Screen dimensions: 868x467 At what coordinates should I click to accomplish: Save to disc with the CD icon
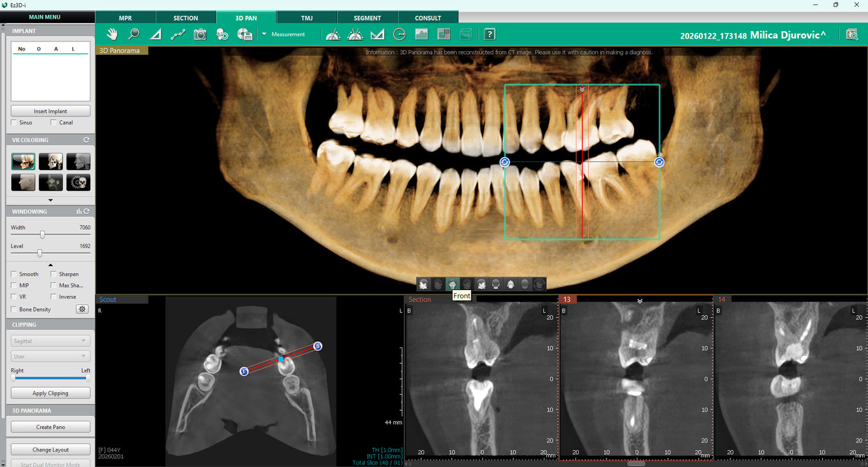tap(245, 34)
